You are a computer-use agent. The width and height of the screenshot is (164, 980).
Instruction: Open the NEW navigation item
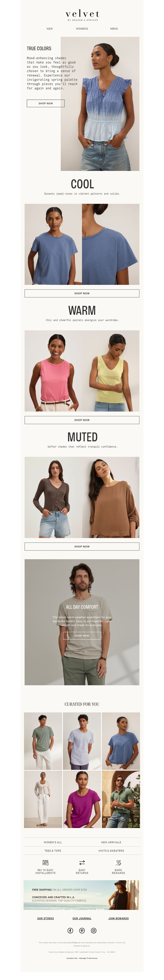(50, 29)
